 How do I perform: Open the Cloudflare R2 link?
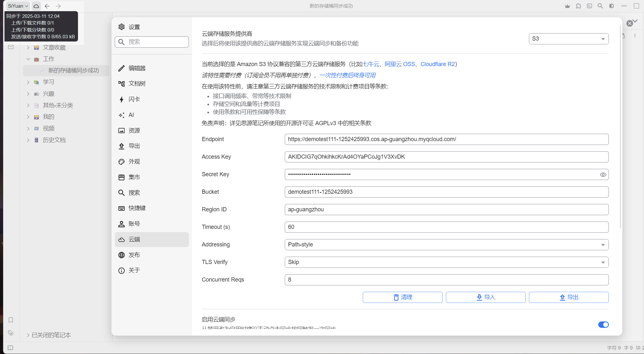point(437,64)
